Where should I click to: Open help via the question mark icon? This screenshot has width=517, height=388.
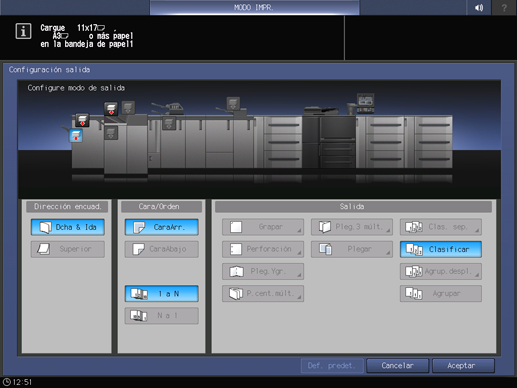pos(504,7)
